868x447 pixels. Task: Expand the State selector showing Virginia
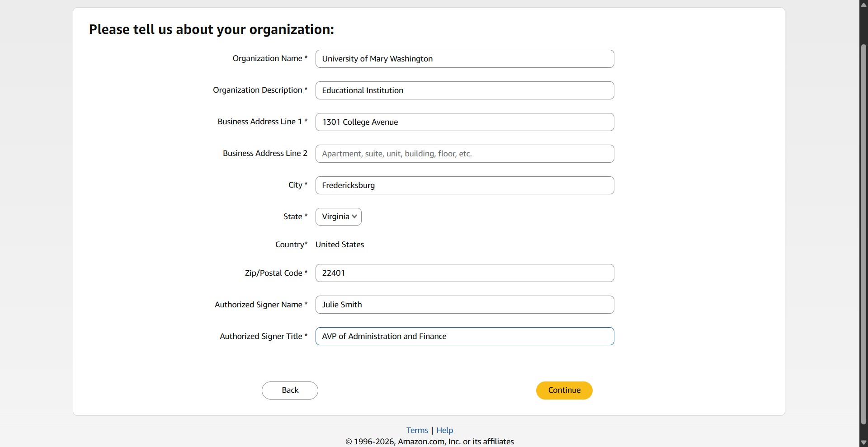(x=338, y=216)
